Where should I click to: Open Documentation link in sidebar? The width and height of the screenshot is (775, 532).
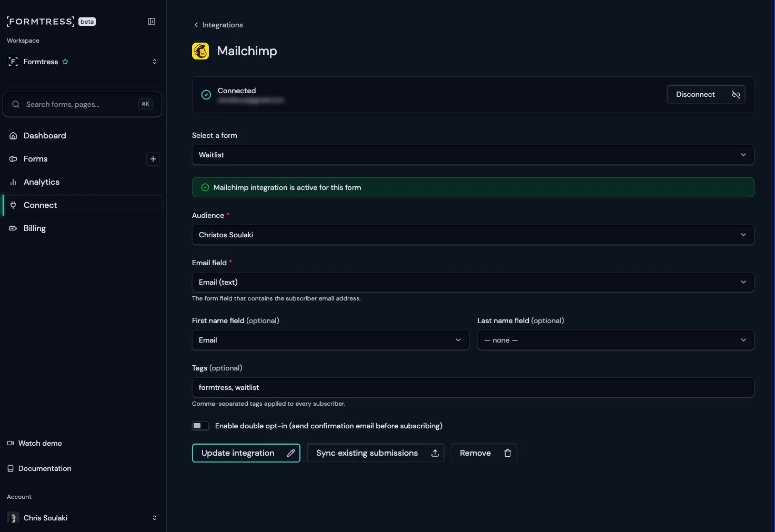[39, 468]
